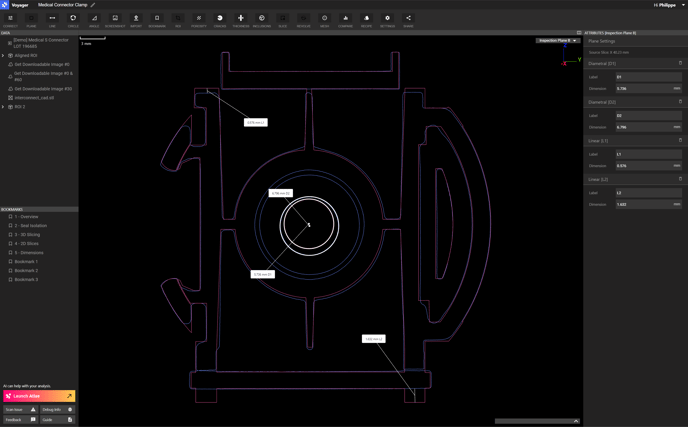Click the Share icon in toolbar
This screenshot has height=427, width=688.
click(x=408, y=20)
